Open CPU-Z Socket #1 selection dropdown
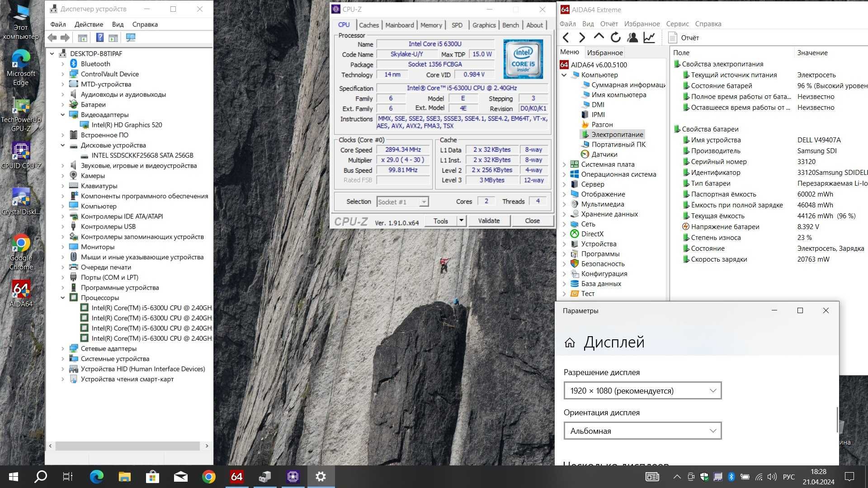This screenshot has width=868, height=488. point(402,202)
